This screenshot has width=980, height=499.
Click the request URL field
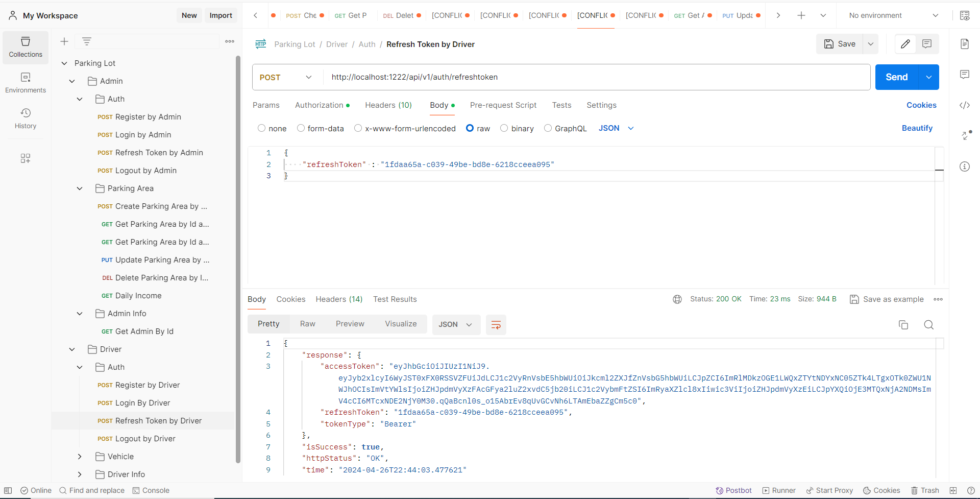click(596, 77)
